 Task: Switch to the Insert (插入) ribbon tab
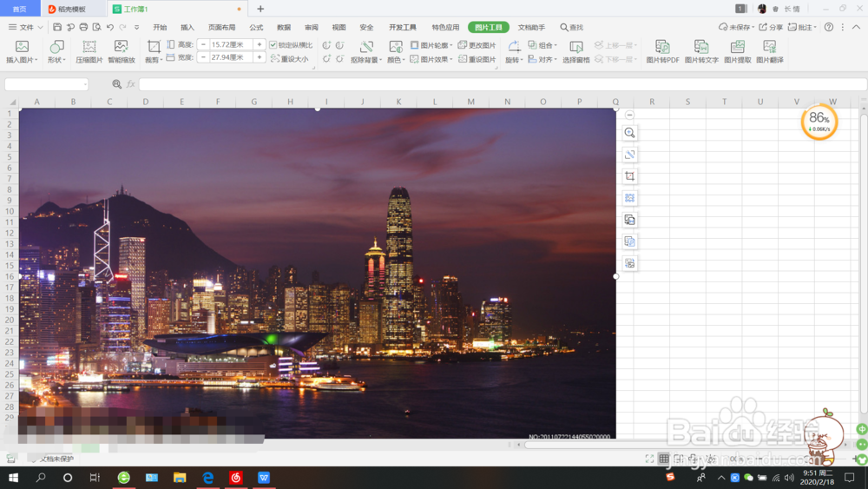187,27
